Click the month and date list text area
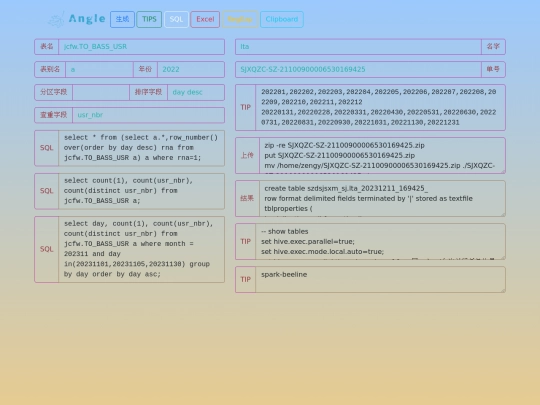Image resolution: width=540 pixels, height=405 pixels. point(381,107)
